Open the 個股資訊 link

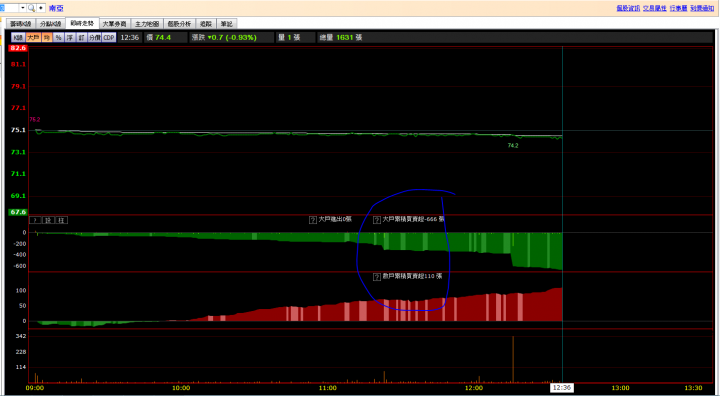pos(628,8)
